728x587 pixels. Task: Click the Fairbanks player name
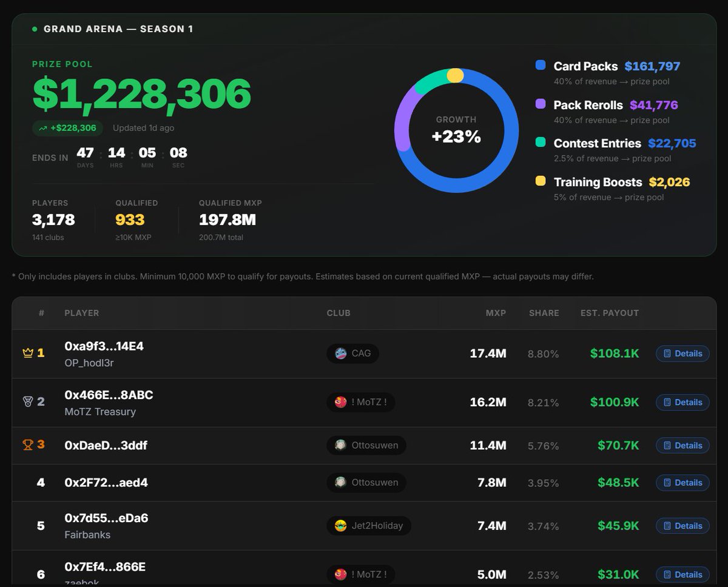coord(87,534)
